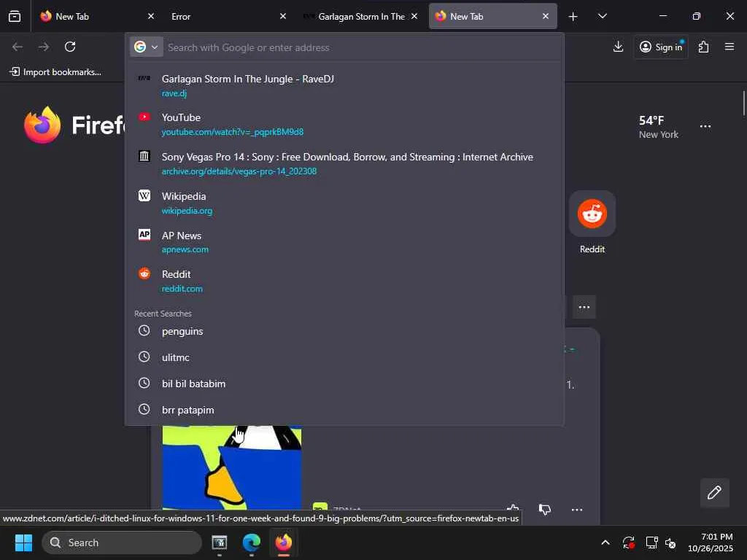The height and width of the screenshot is (560, 747).
Task: Select recent search brr patapim
Action: (x=344, y=410)
